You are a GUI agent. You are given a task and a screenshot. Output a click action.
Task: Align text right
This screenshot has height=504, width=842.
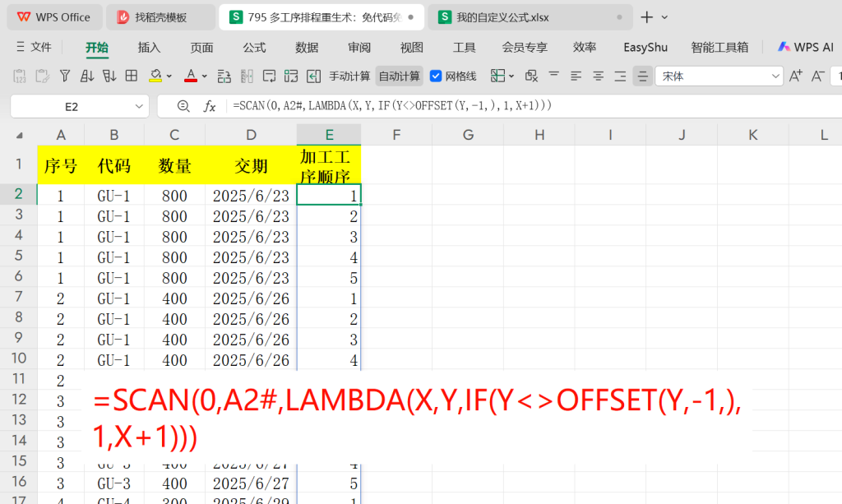tap(620, 76)
